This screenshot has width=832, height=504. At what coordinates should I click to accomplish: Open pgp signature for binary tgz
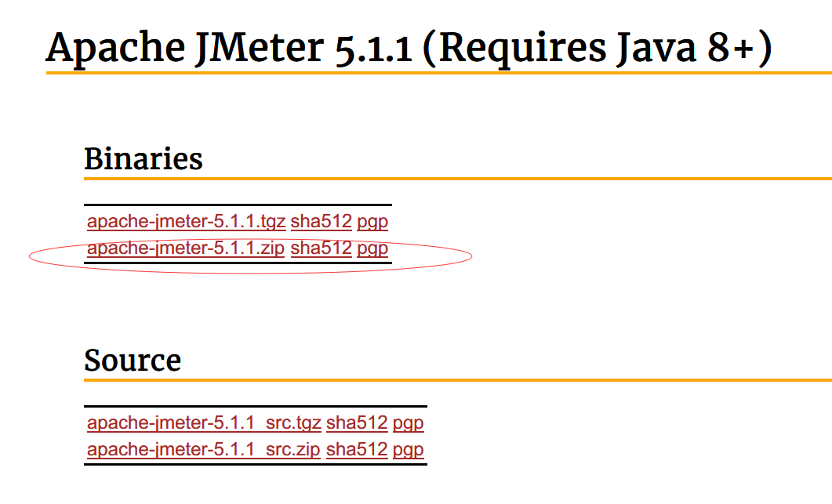pyautogui.click(x=372, y=222)
